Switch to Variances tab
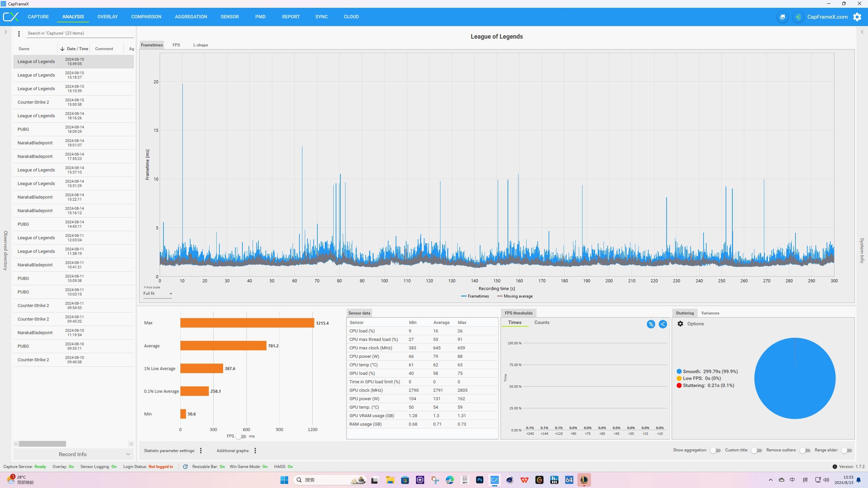This screenshot has height=488, width=868. pos(710,313)
